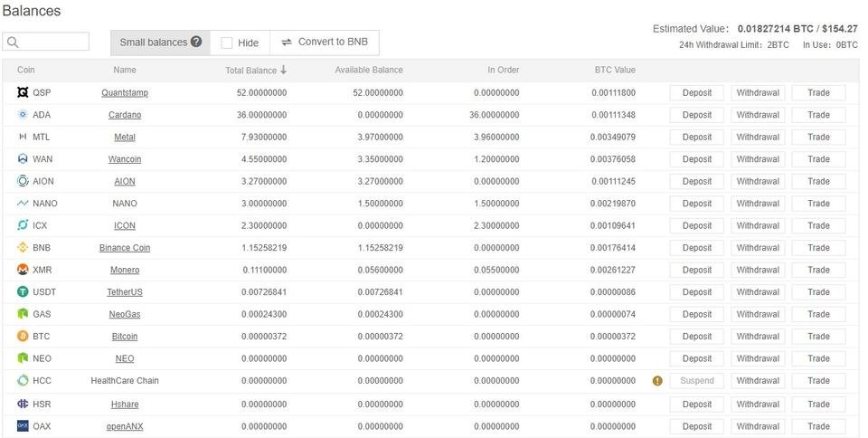868x438 pixels.
Task: Click the estimated value 0.01827214 BTC text
Action: click(x=776, y=29)
